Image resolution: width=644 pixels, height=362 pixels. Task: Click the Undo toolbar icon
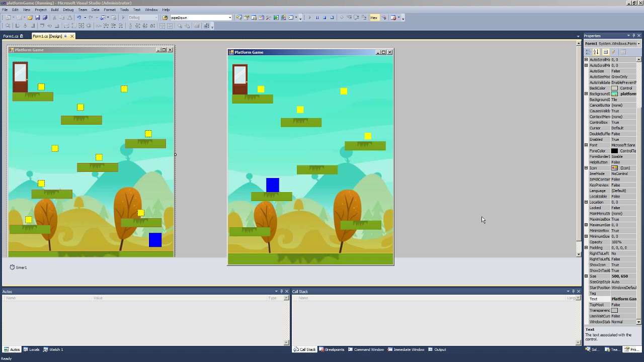pyautogui.click(x=79, y=18)
